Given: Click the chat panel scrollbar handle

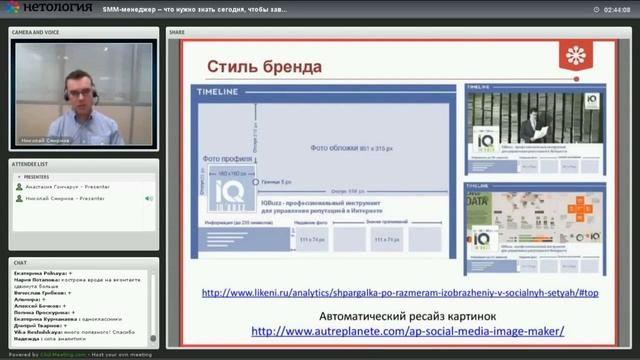Looking at the screenshot, I should (x=153, y=338).
